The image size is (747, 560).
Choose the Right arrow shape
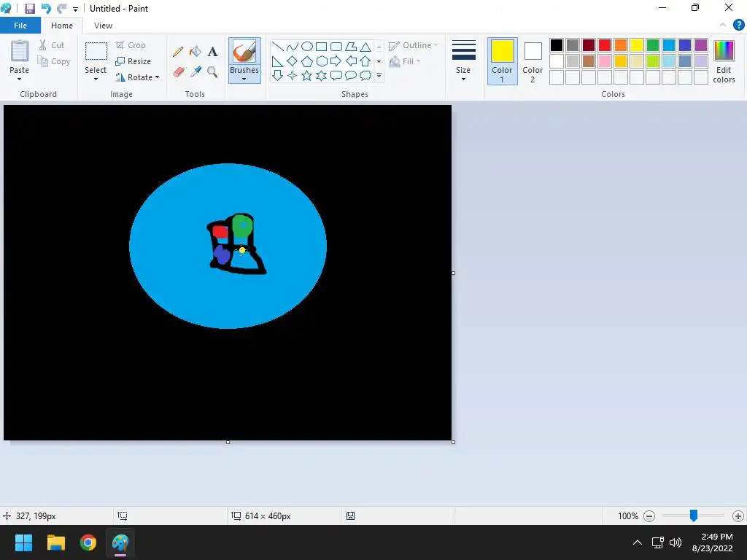point(336,61)
